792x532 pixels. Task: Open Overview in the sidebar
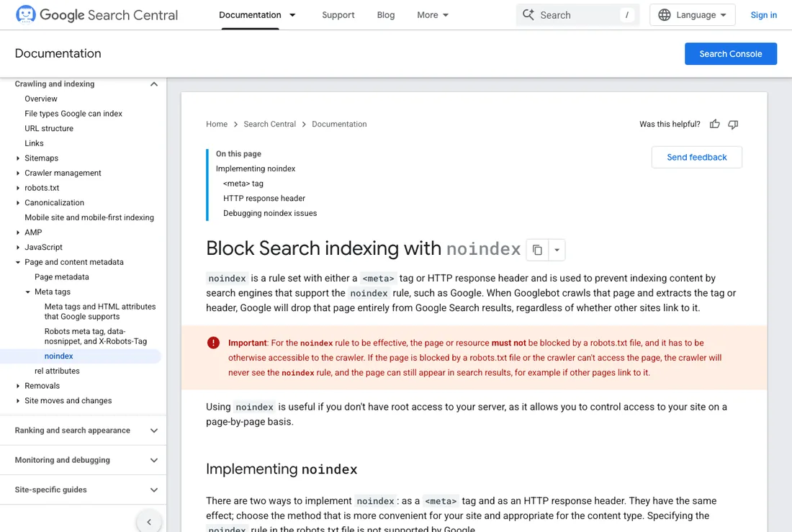pos(41,99)
